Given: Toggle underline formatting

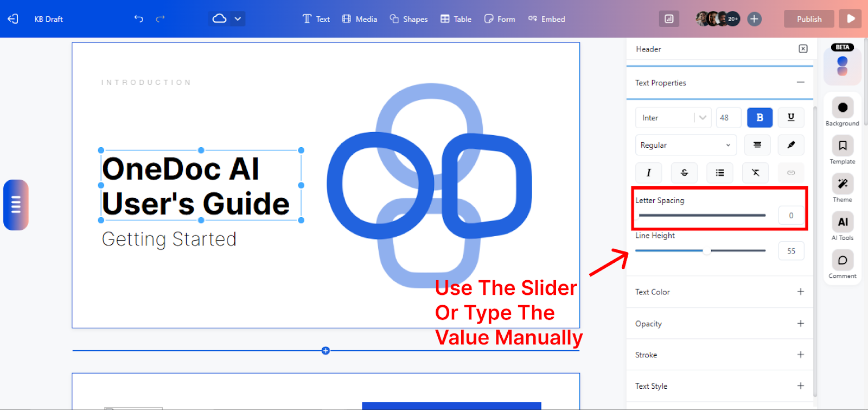Looking at the screenshot, I should tap(791, 117).
